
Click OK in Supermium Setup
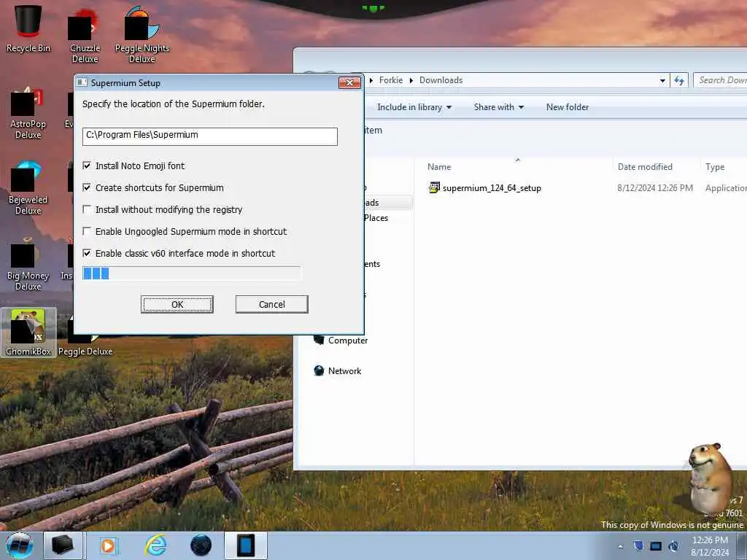coord(177,304)
